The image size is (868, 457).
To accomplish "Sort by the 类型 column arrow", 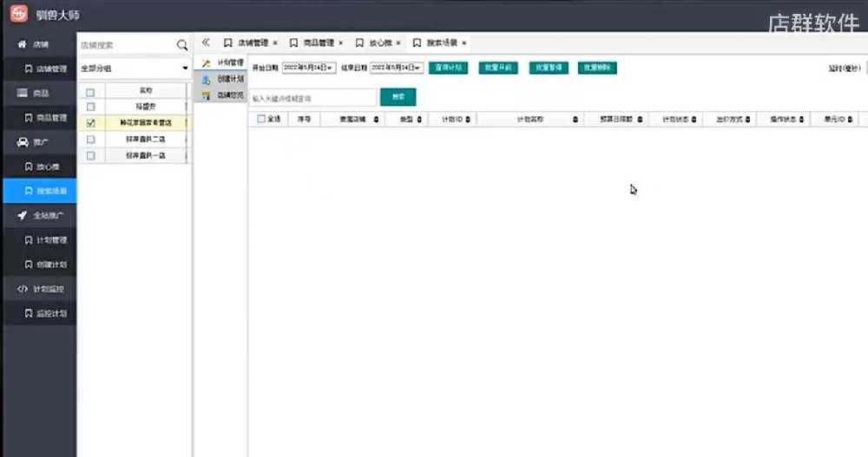I will [x=419, y=119].
